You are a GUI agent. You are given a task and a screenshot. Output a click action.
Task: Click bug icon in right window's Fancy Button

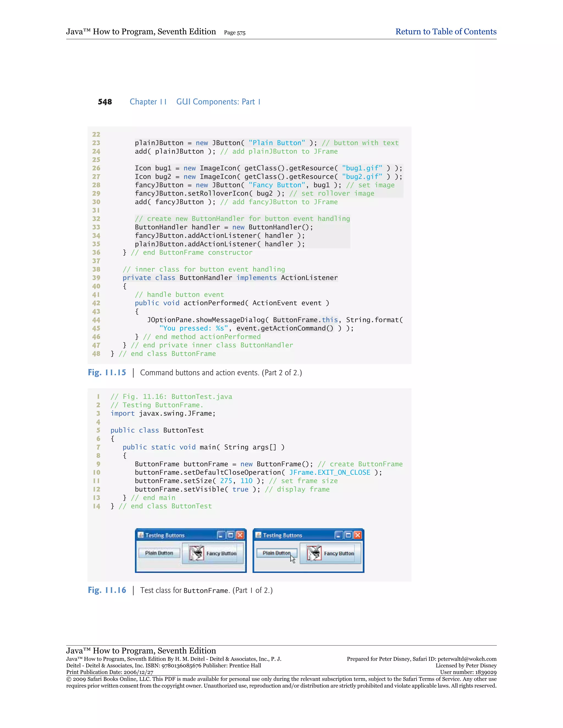pos(314,553)
